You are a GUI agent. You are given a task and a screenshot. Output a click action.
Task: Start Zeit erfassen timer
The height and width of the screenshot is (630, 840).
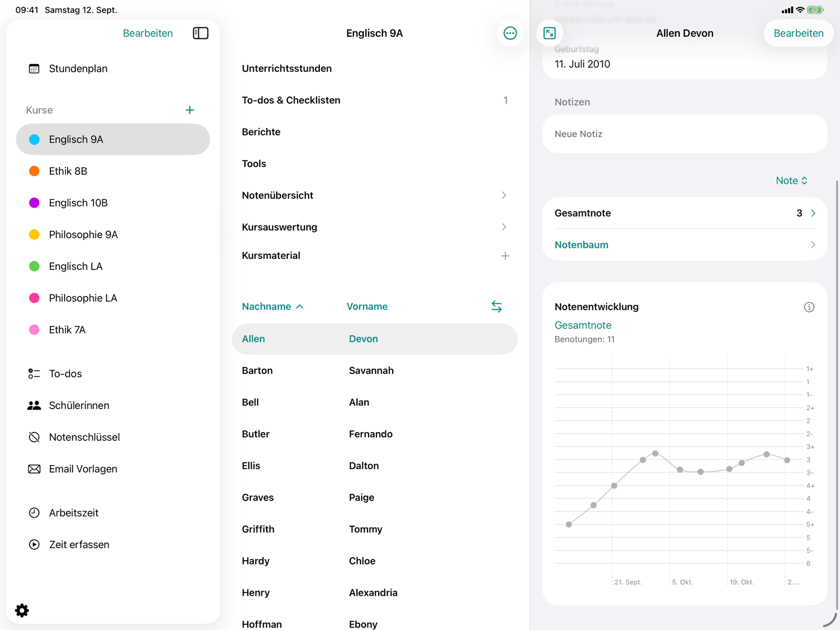click(113, 544)
